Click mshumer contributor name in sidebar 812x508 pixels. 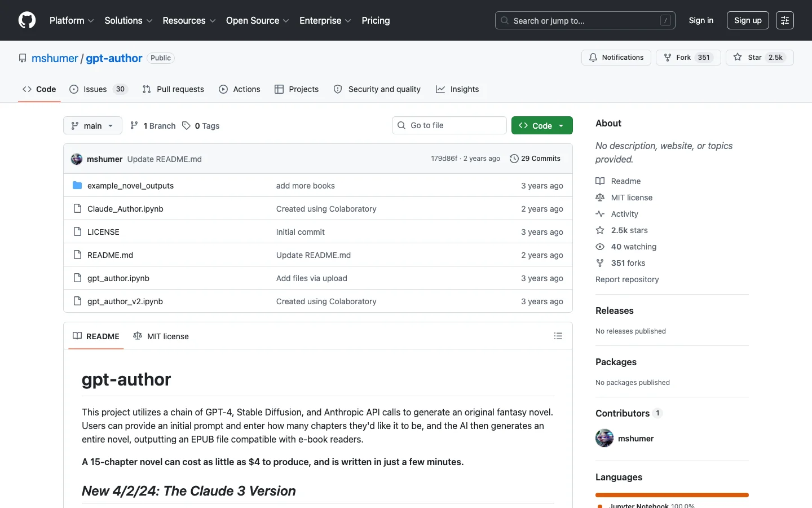point(636,439)
